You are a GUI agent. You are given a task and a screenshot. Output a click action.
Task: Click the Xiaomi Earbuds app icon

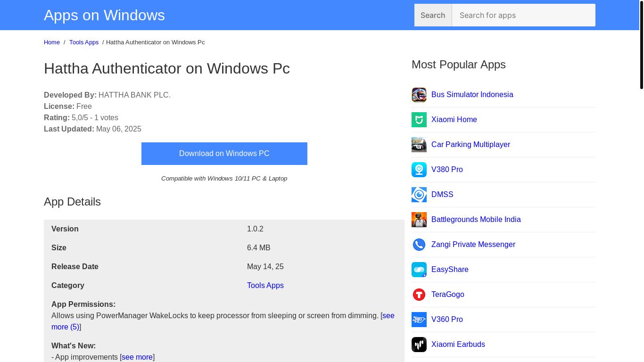point(419,345)
